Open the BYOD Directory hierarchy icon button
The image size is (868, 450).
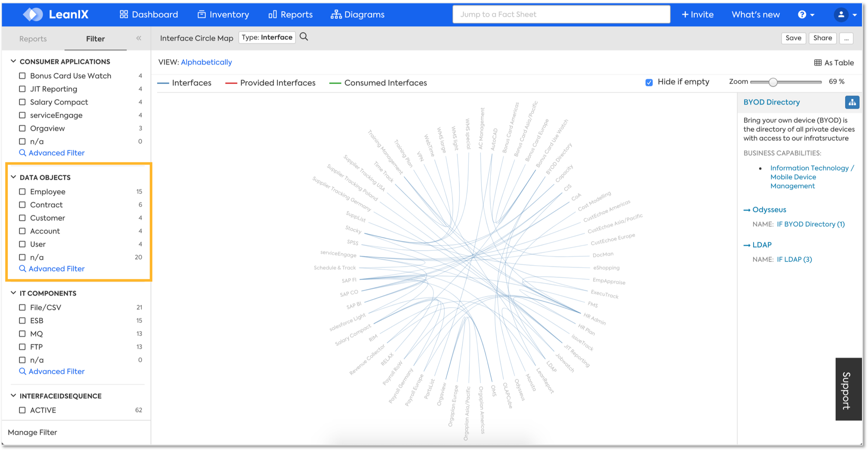(x=852, y=102)
